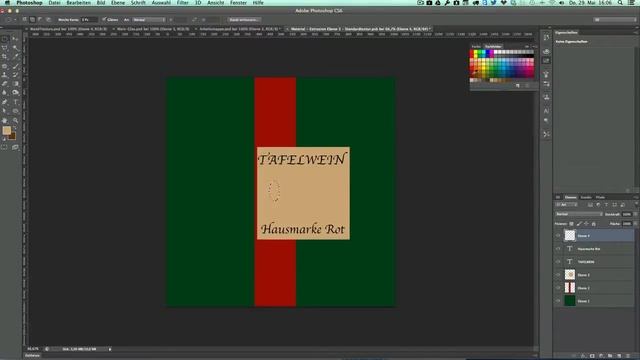Select the Crop tool
The image size is (640, 360).
click(5, 57)
